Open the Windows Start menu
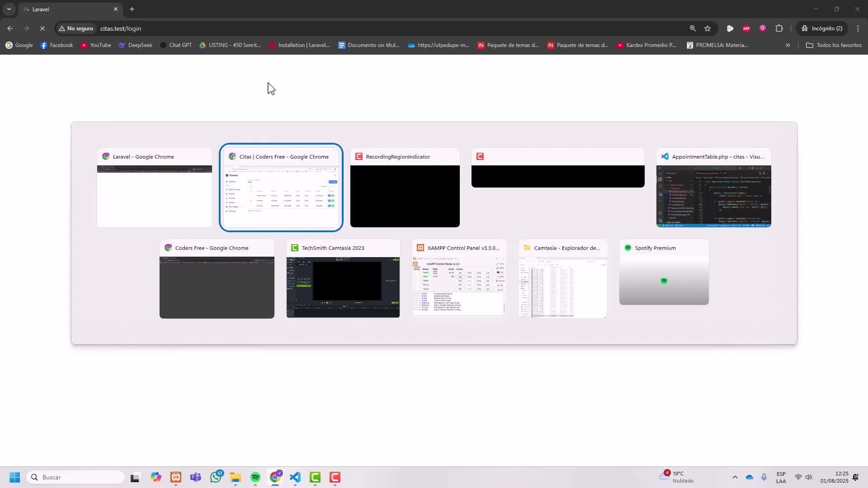This screenshot has width=868, height=488. [x=14, y=477]
